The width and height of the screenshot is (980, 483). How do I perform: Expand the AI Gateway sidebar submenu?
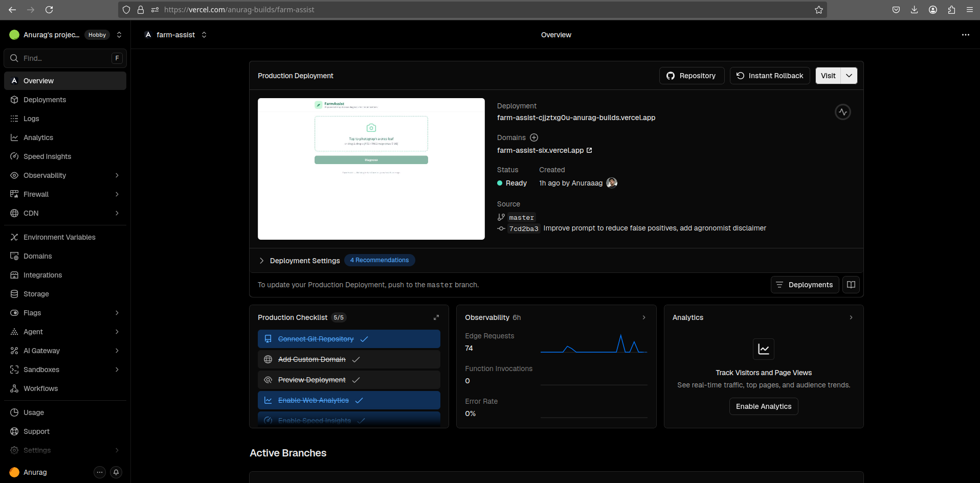(117, 351)
